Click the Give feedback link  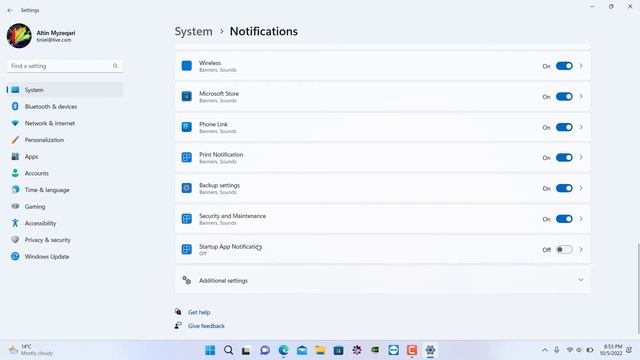206,326
